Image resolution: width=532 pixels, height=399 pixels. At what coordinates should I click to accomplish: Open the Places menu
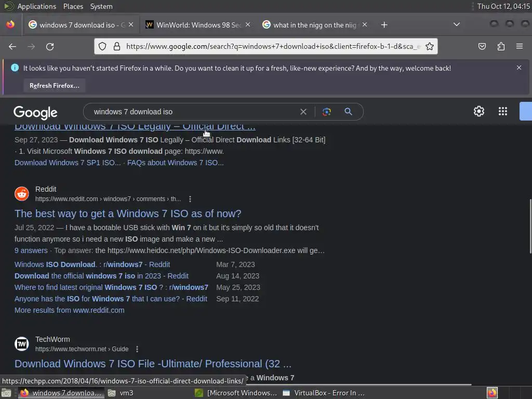coord(73,6)
